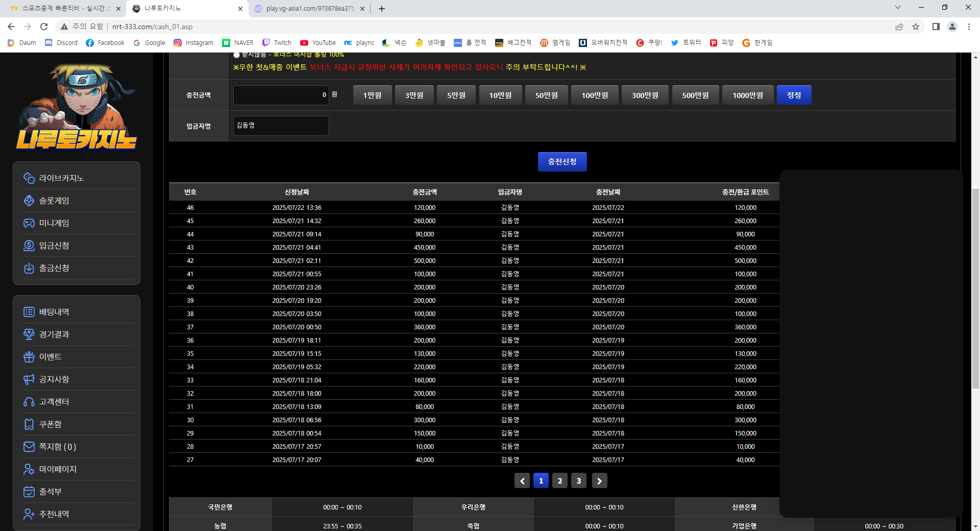Select the 미니게임 controller icon
Image resolution: width=980 pixels, height=531 pixels.
29,223
